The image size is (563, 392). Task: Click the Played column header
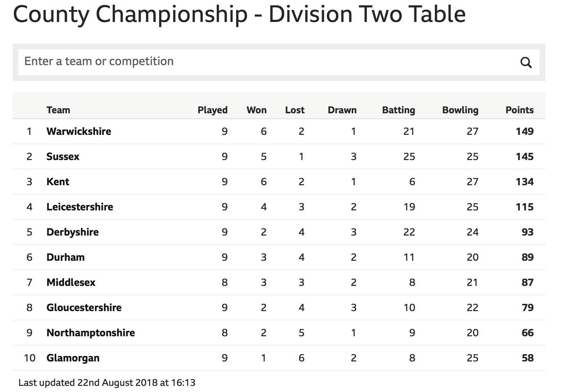212,110
